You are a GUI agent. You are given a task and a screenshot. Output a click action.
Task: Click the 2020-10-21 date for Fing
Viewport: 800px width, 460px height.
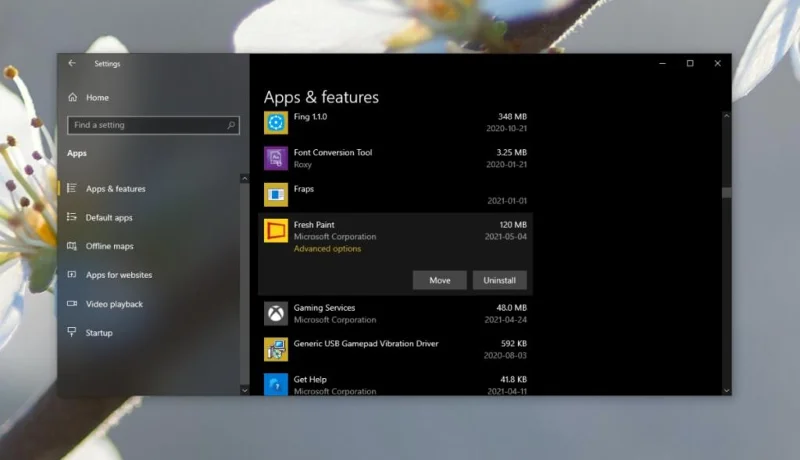click(x=506, y=129)
